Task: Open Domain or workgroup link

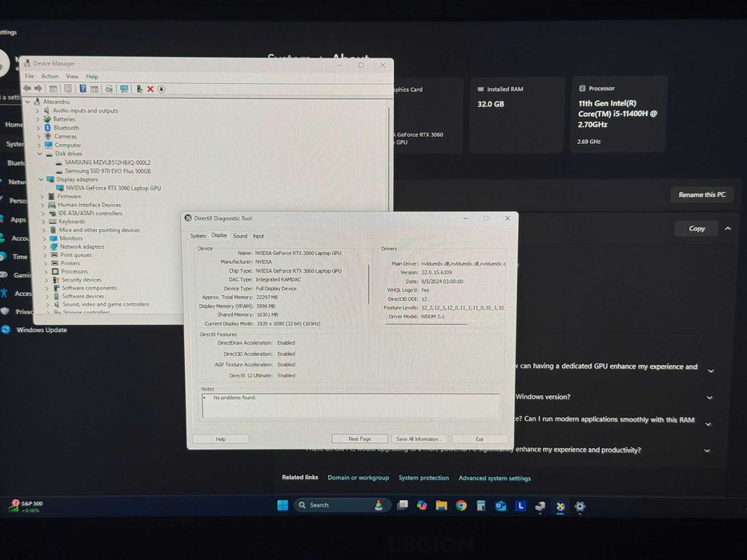Action: click(358, 477)
